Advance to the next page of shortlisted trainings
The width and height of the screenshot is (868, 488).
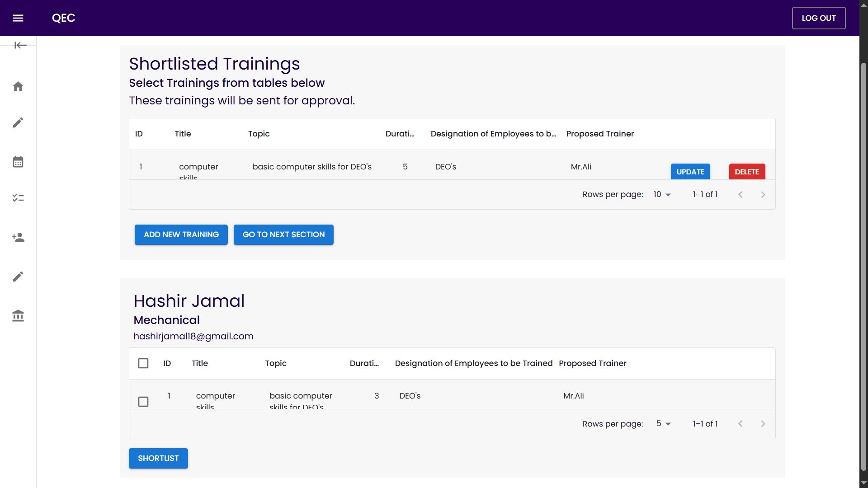click(x=763, y=194)
